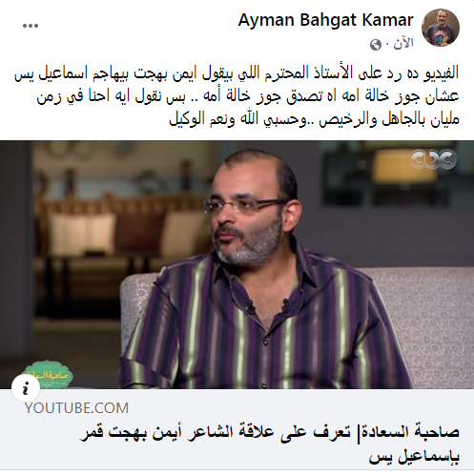Click the globe public privacy icon
Viewport: 474px width, 476px height.
tap(376, 45)
